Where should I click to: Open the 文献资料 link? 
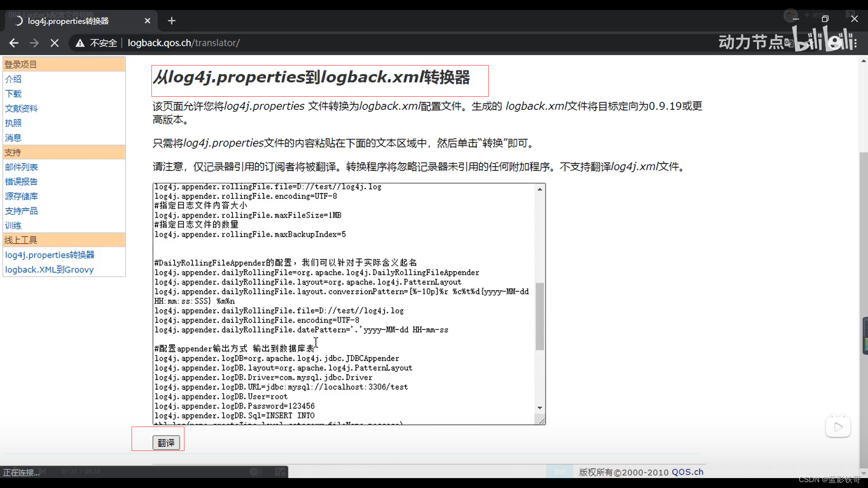[21, 108]
